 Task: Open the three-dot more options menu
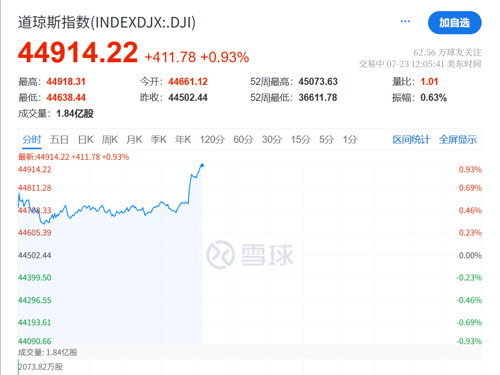405,22
